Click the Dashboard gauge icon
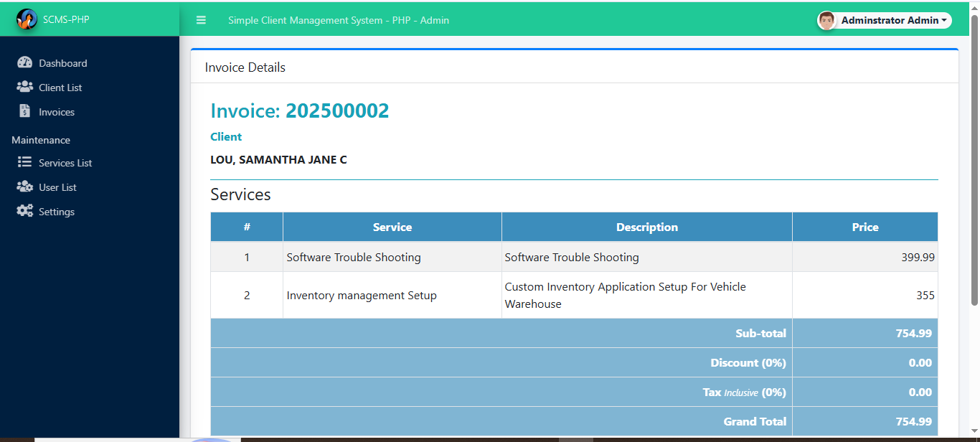 coord(25,62)
